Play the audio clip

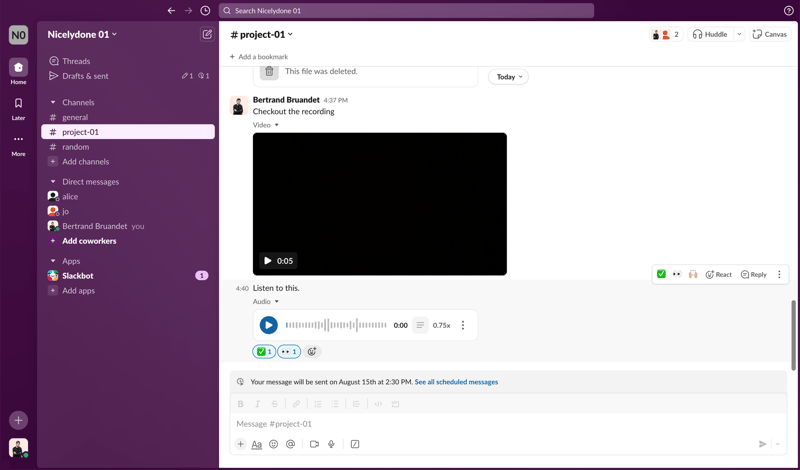[268, 325]
